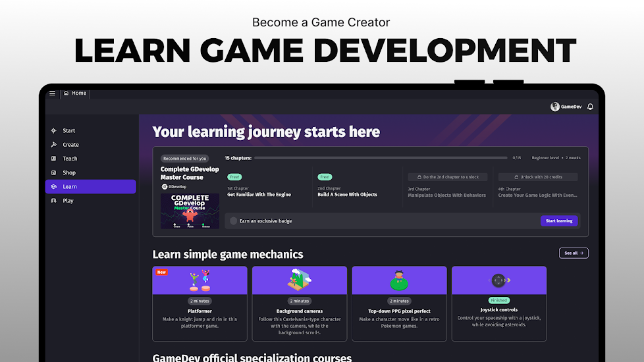Open the Background cameras tutorial
This screenshot has width=644, height=362.
click(300, 303)
